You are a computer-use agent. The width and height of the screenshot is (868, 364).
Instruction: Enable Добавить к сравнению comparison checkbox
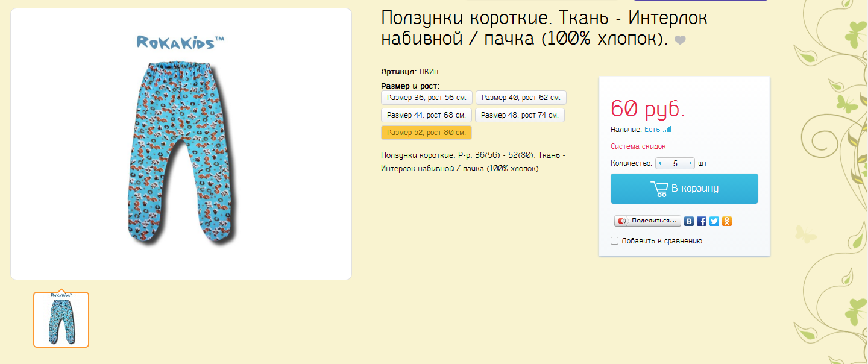(615, 240)
